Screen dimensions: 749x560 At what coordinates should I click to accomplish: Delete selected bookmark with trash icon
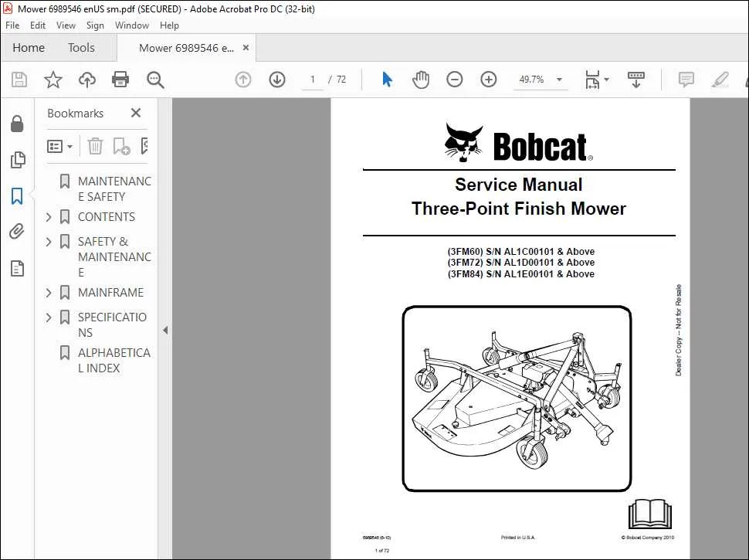(95, 146)
